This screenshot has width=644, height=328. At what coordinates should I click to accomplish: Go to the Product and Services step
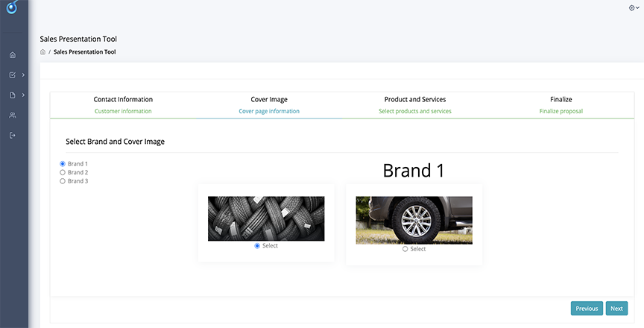pos(415,105)
